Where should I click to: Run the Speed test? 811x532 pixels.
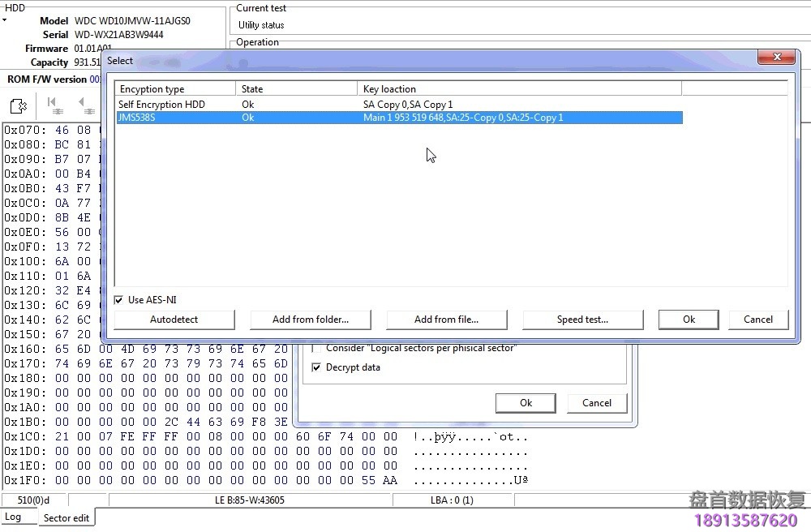coord(582,320)
